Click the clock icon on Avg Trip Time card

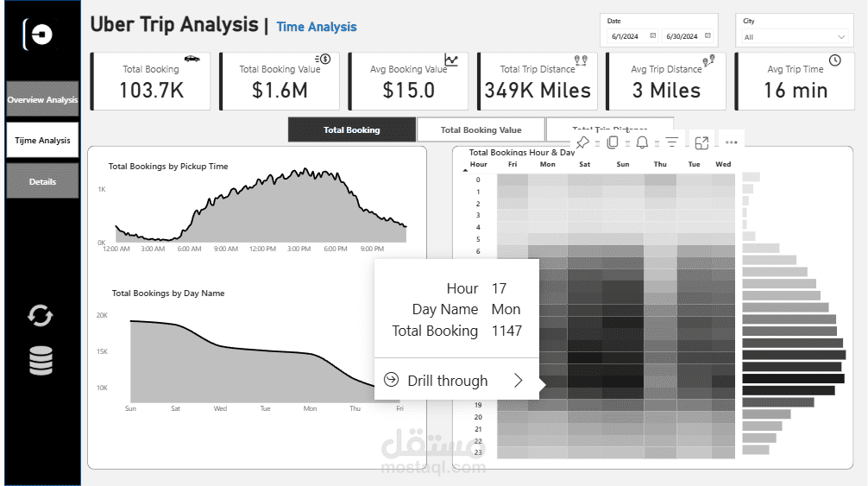coord(835,60)
